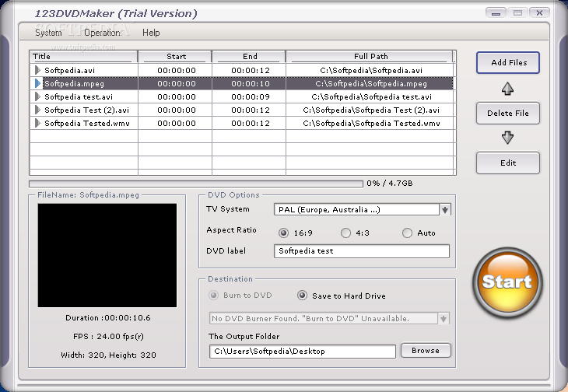Viewport: 568px width, 392px height.
Task: Move selected file up with up arrow
Action: coord(507,89)
